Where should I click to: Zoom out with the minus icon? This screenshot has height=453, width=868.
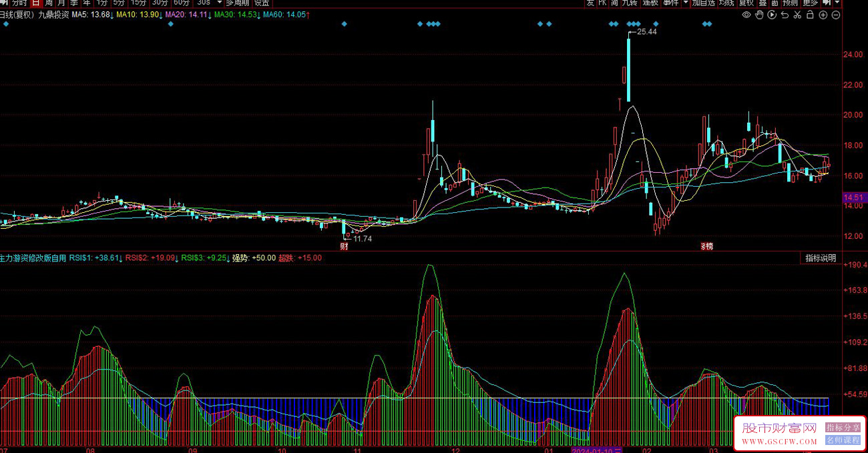tap(836, 15)
